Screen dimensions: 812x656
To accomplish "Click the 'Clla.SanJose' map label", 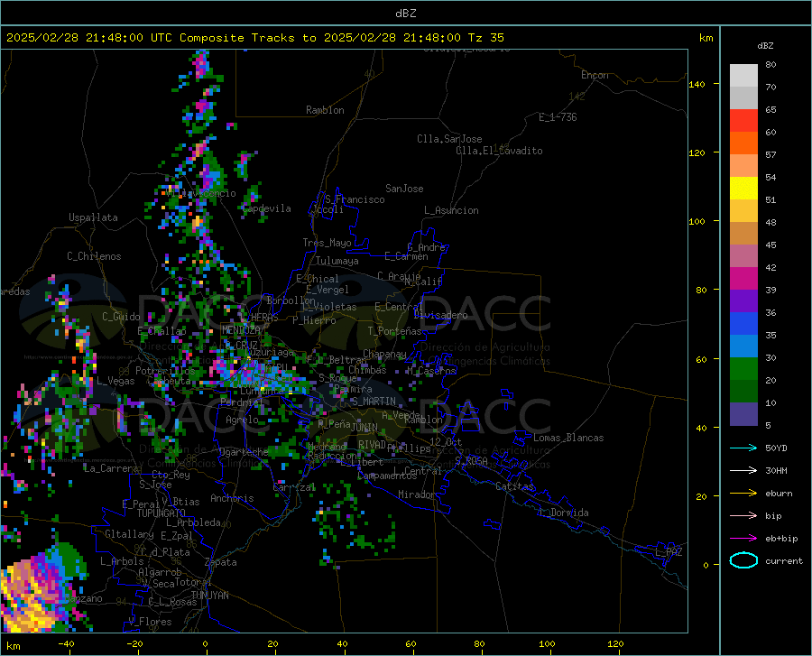I will point(449,139).
